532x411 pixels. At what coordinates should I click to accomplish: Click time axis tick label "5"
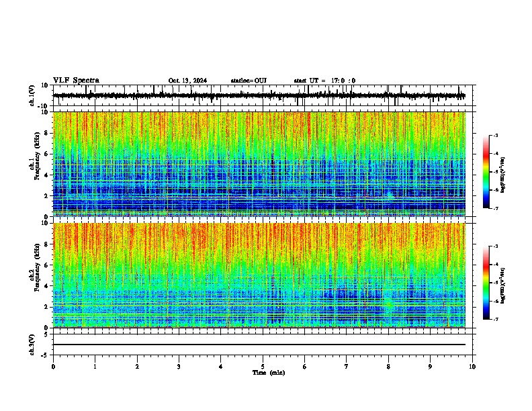click(x=263, y=367)
